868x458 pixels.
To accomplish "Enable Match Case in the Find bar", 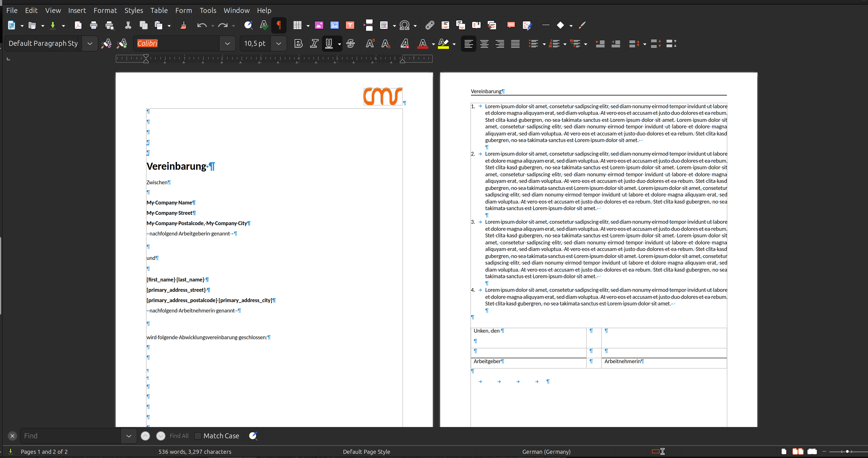I will click(x=198, y=436).
